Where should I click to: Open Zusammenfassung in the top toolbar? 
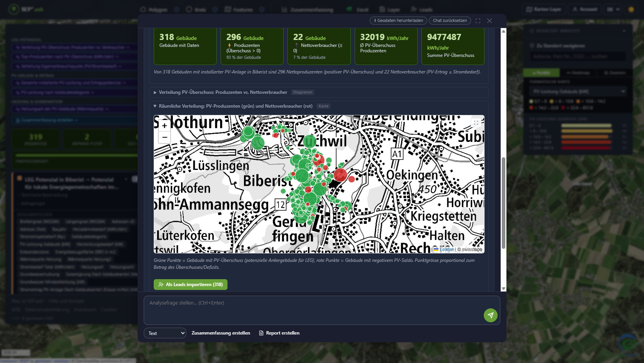pos(307,10)
